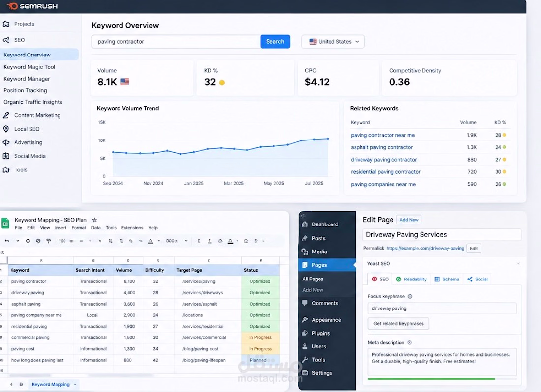The height and width of the screenshot is (392, 541).
Task: Click the Local SEO pin icon
Action: coord(6,129)
